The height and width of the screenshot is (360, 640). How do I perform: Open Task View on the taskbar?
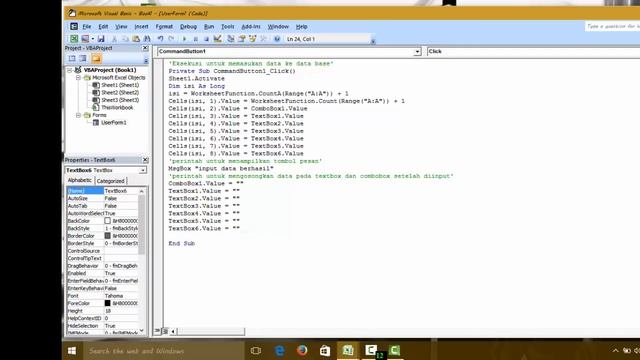256,351
